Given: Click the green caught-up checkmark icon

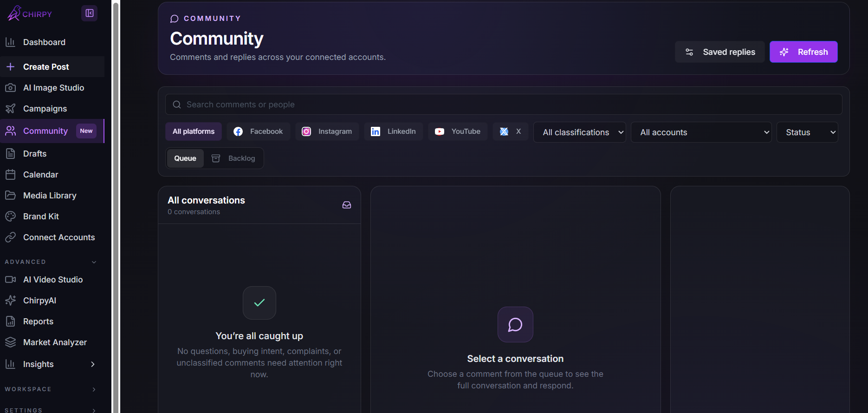Looking at the screenshot, I should click(259, 303).
